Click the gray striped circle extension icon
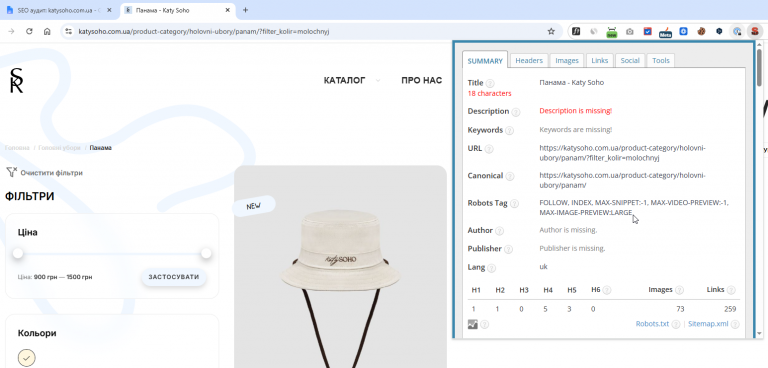The height and width of the screenshot is (368, 768). tap(594, 31)
